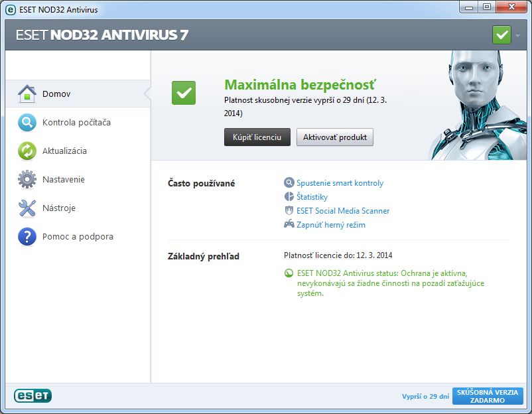The width and height of the screenshot is (532, 414).
Task: Click the ESET title bar application icon
Action: tap(11, 10)
